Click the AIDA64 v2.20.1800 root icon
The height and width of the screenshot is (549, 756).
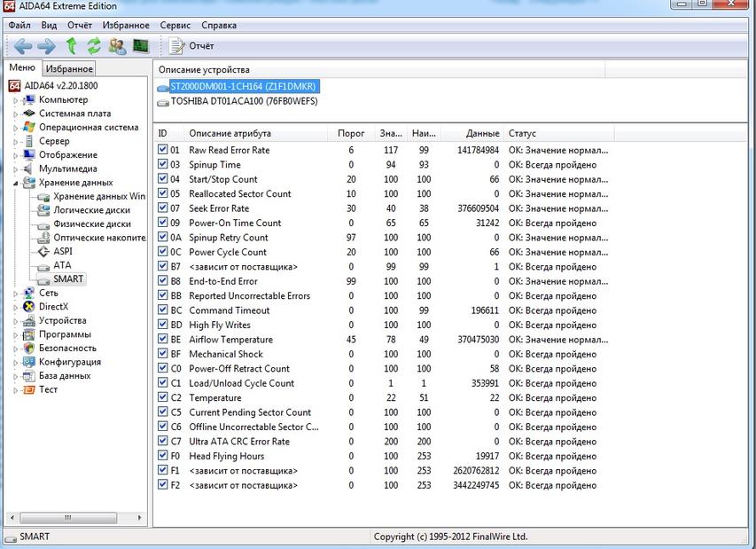pyautogui.click(x=14, y=86)
